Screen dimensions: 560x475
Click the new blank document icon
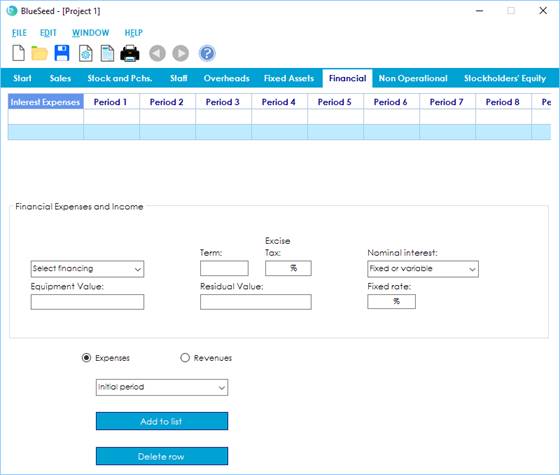(19, 53)
